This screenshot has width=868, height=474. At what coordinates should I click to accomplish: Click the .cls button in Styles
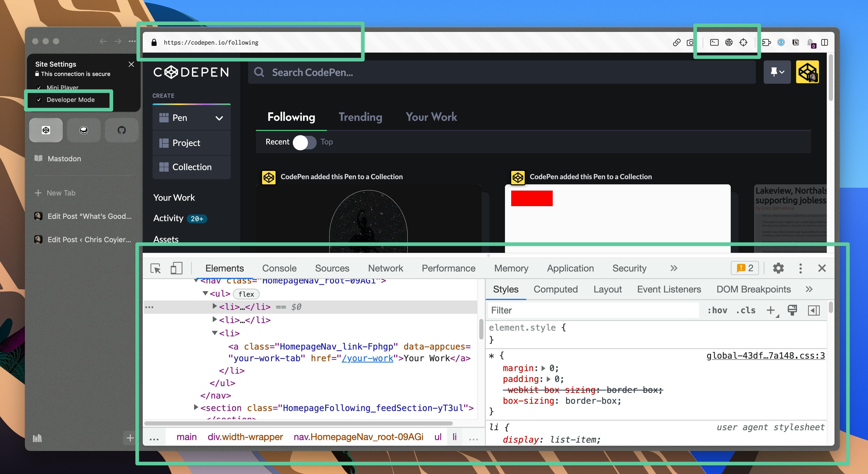pyautogui.click(x=746, y=310)
